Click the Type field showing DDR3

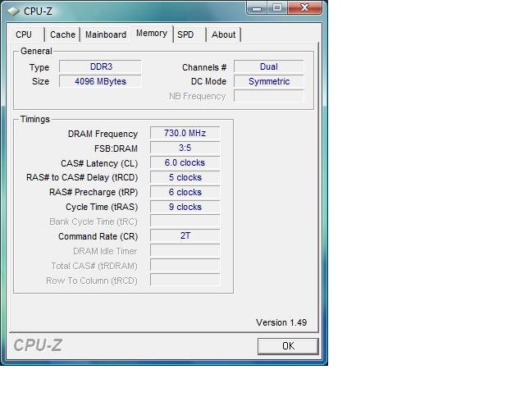[100, 66]
